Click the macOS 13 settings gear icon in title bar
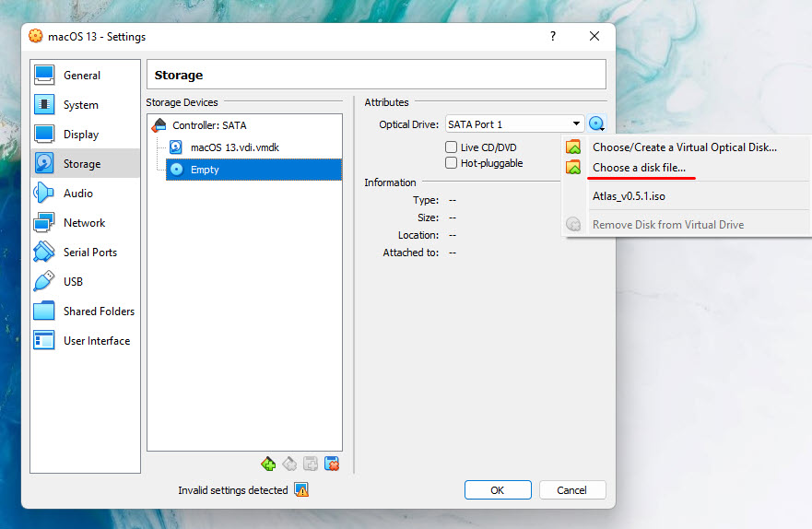Image resolution: width=812 pixels, height=529 pixels. pos(36,36)
